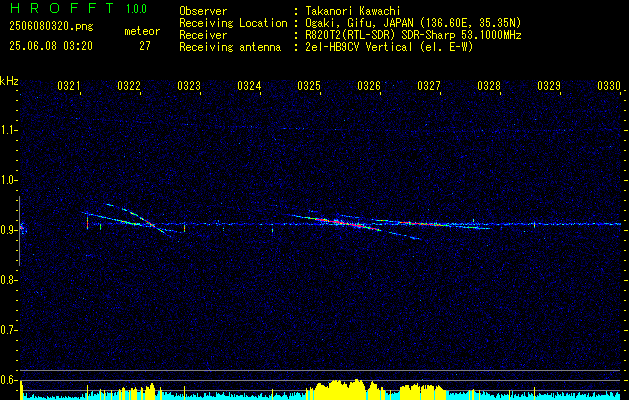Viewport: 629px width, 400px height.
Task: Click the 0327 time marker
Action: (x=428, y=86)
